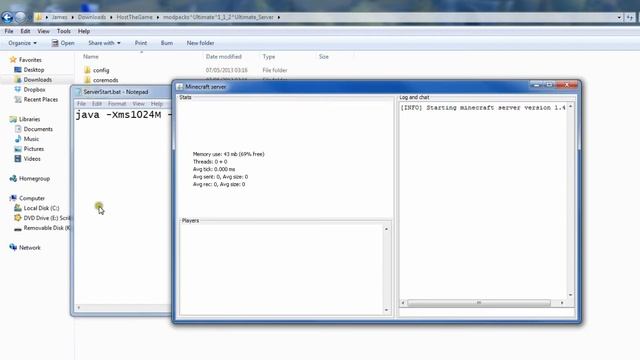640x360 pixels.
Task: Click HostTheGame in the address breadcrumb
Action: pyautogui.click(x=134, y=17)
